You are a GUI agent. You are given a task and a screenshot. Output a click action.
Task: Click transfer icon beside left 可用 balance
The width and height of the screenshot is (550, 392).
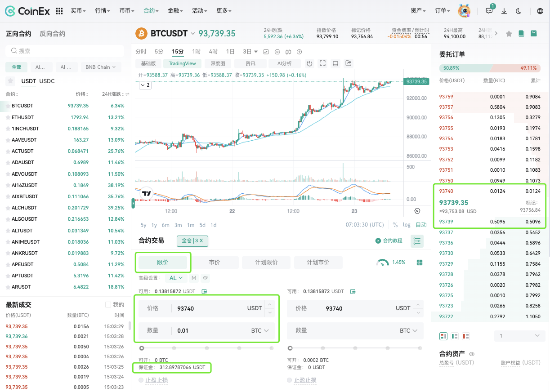coord(204,291)
